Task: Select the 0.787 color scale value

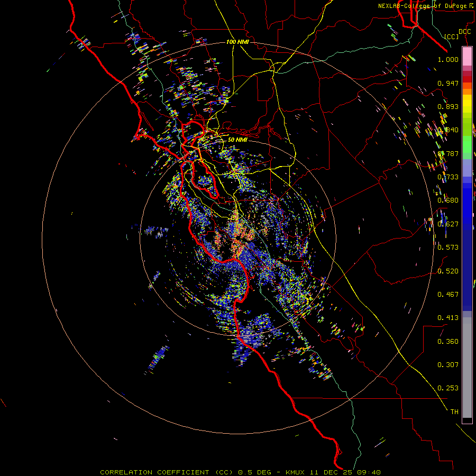Action: pos(448,153)
